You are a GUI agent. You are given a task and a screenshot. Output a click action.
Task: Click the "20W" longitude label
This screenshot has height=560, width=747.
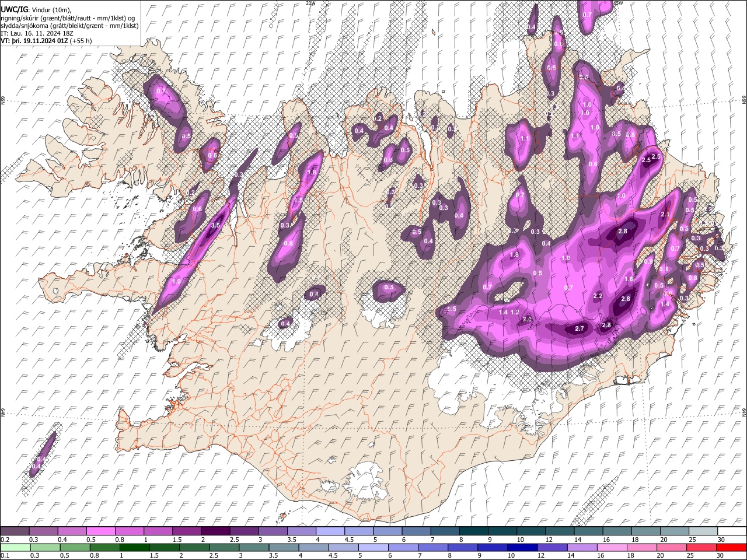pyautogui.click(x=310, y=3)
